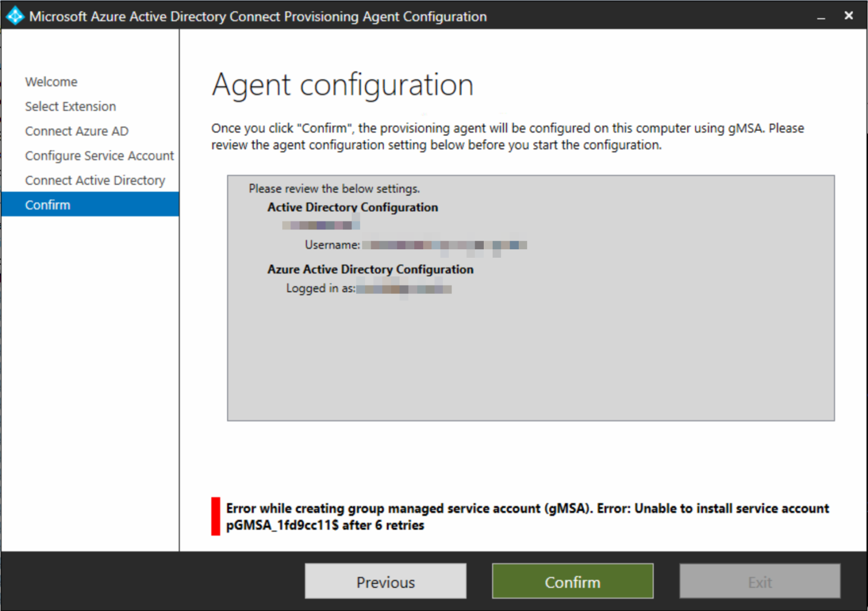Go to the Welcome step

pyautogui.click(x=51, y=82)
